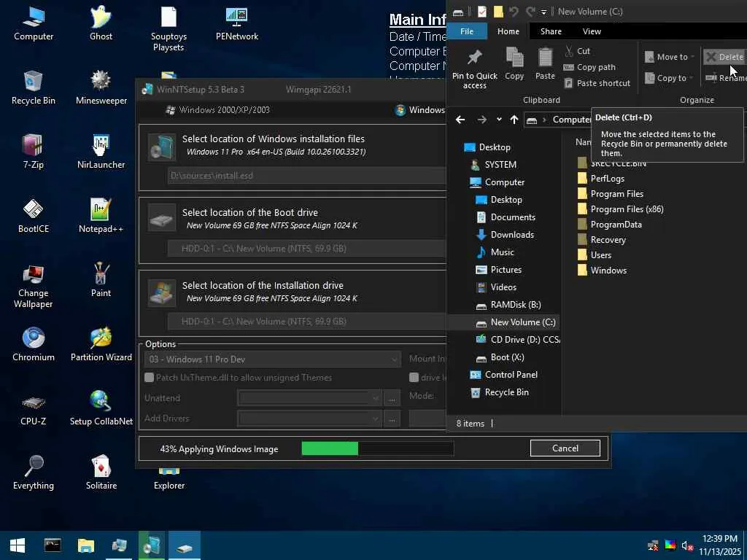Open the Copy to dropdown
Screen dimensions: 747x560
pos(670,78)
